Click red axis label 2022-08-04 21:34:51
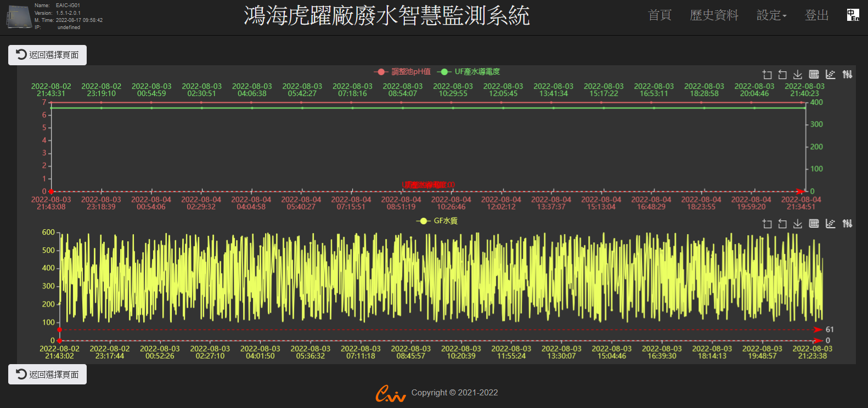 point(801,203)
